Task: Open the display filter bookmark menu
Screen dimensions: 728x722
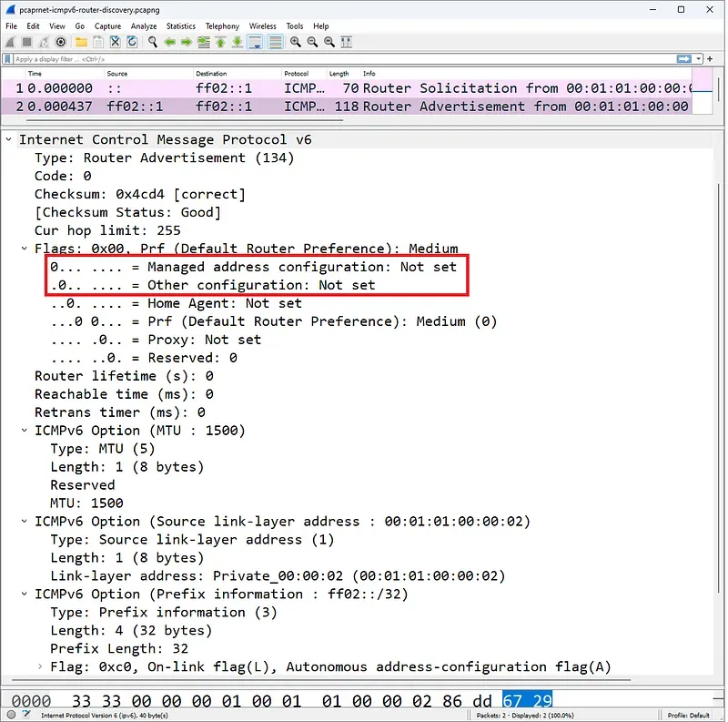Action: click(x=7, y=59)
